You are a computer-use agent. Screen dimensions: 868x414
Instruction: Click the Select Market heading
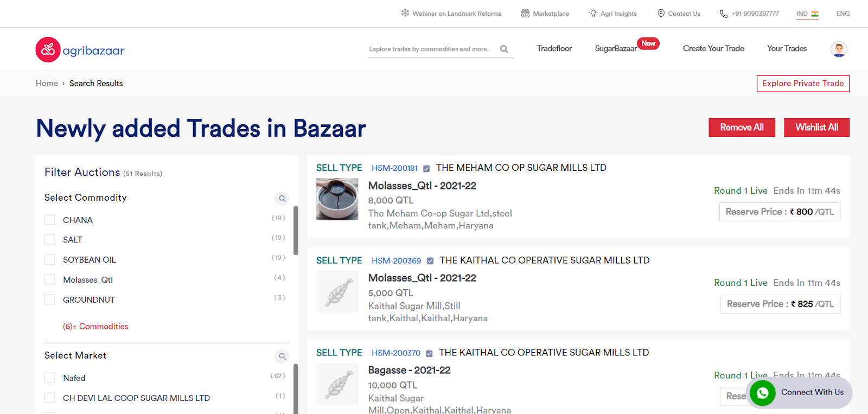point(75,355)
